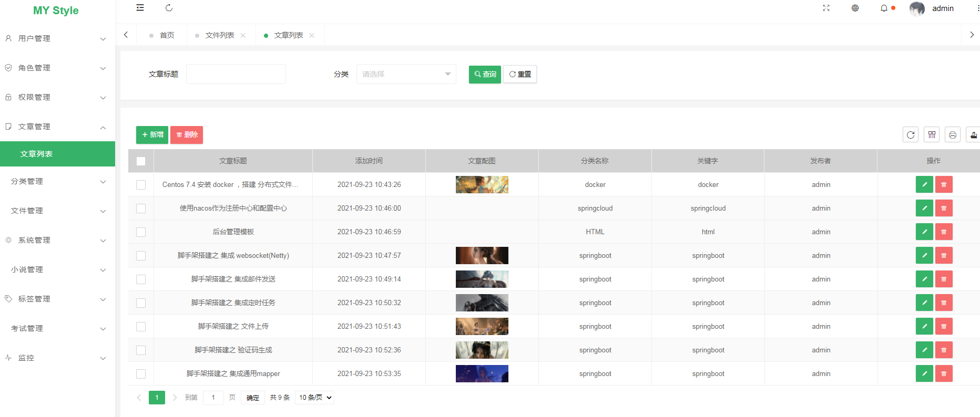Select the checkbox for 脚手架搭建之 文件上传
This screenshot has height=417, width=980.
[141, 327]
